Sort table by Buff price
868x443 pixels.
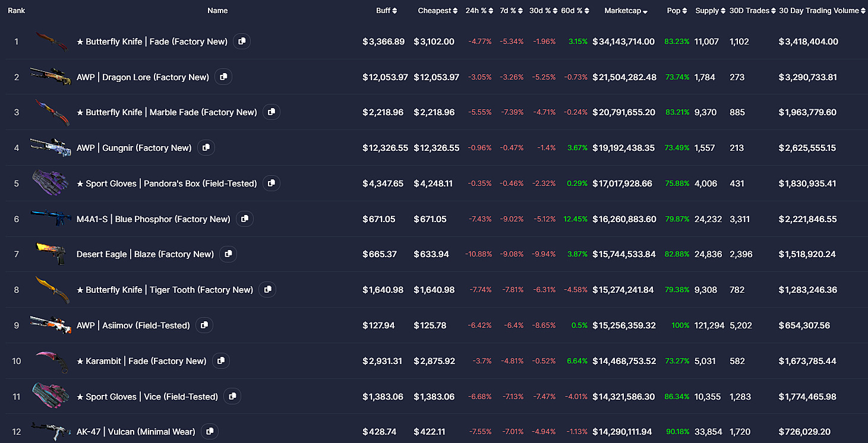click(x=386, y=11)
